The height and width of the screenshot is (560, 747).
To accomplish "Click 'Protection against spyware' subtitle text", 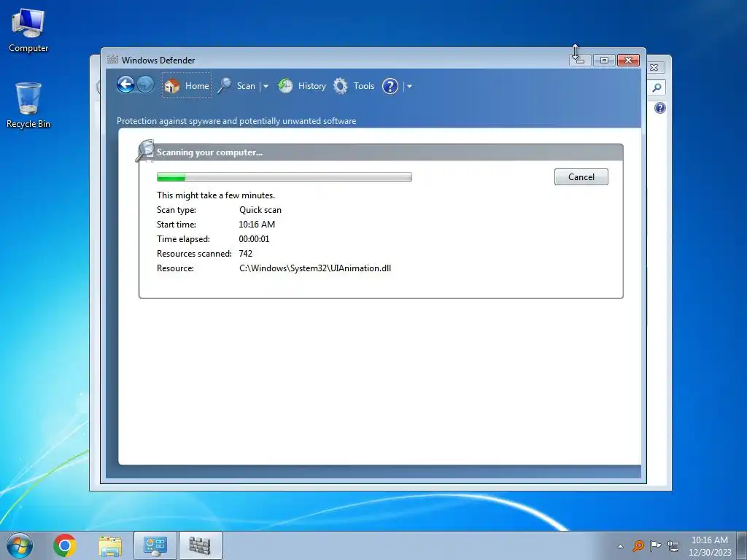I will pos(236,121).
